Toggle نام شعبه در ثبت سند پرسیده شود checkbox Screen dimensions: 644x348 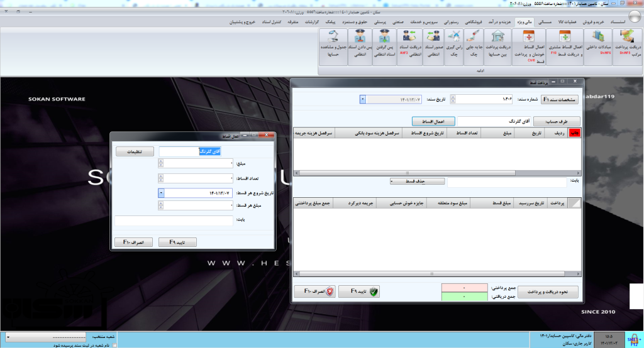pyautogui.click(x=114, y=345)
